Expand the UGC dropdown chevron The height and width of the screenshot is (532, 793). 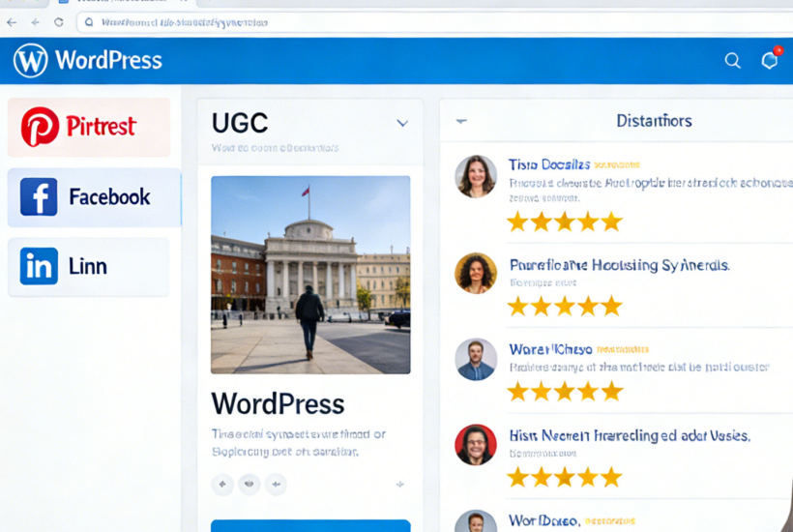(402, 123)
